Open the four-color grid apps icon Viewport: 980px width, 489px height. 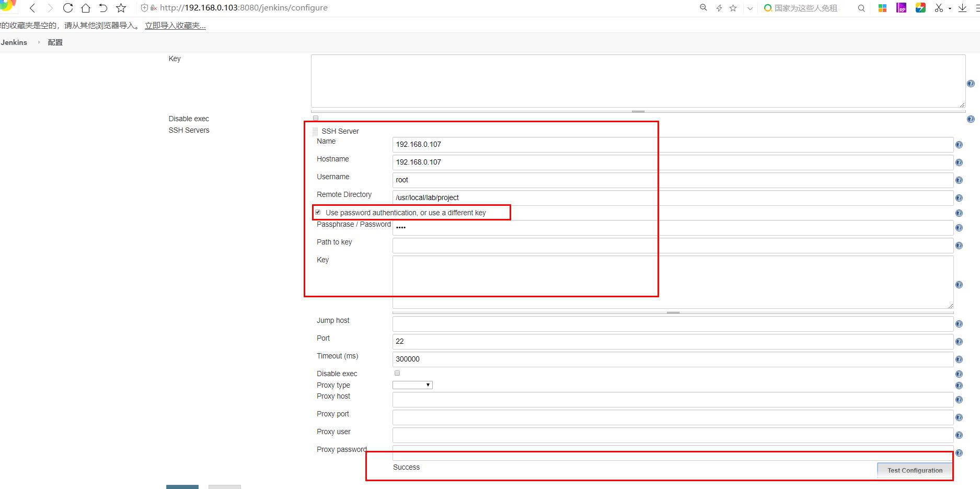point(883,8)
